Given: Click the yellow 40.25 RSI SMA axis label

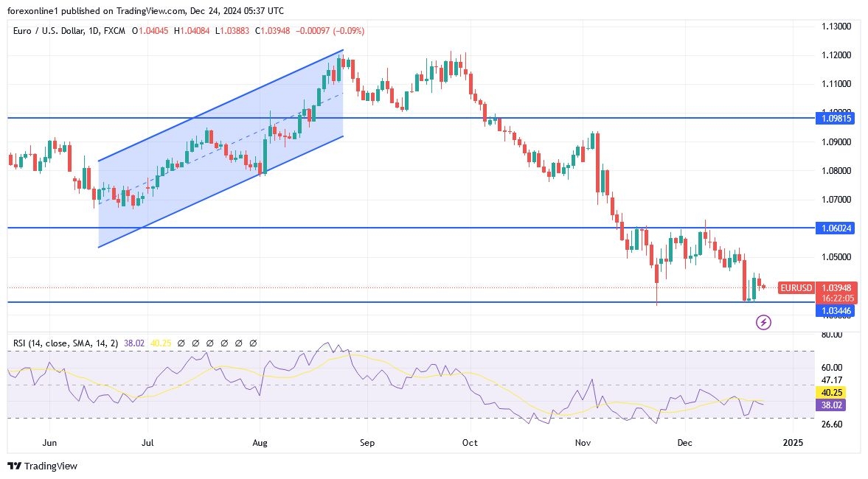Looking at the screenshot, I should point(830,393).
